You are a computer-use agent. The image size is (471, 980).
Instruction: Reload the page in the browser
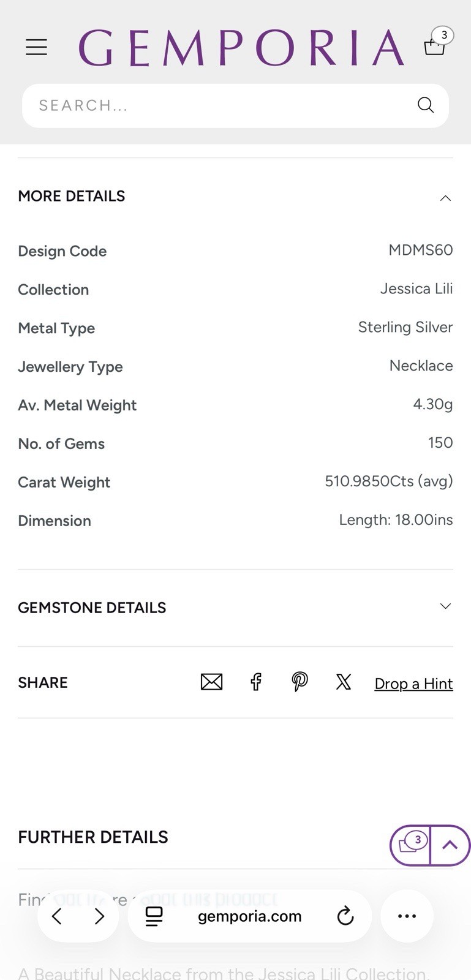click(345, 916)
